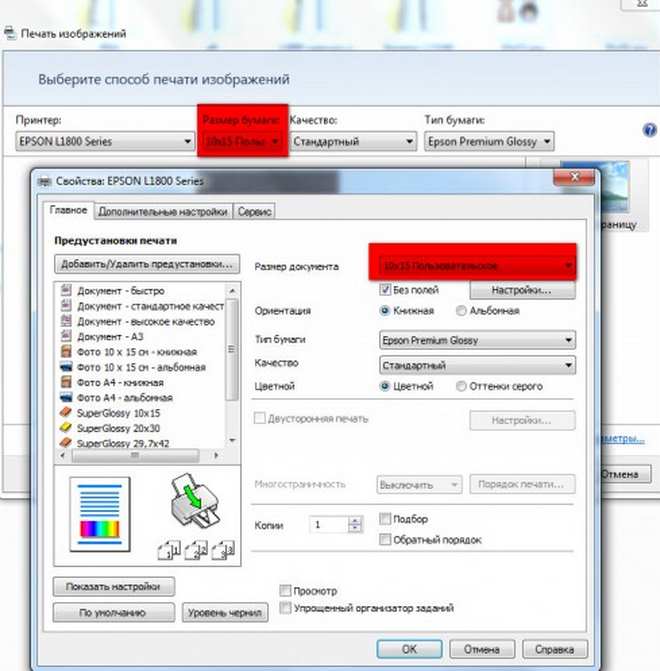660x671 pixels.
Task: Click Добавить/Удалить предустановки button
Action: click(147, 264)
